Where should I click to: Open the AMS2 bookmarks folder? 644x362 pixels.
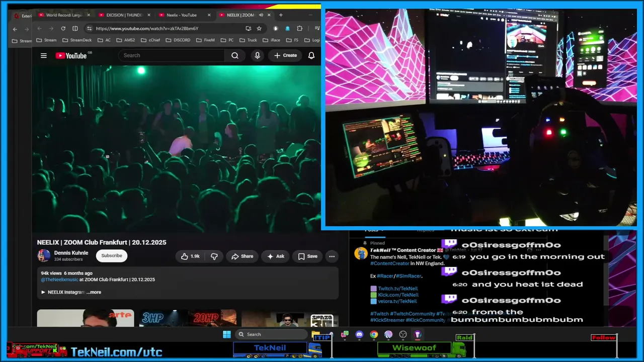point(125,40)
